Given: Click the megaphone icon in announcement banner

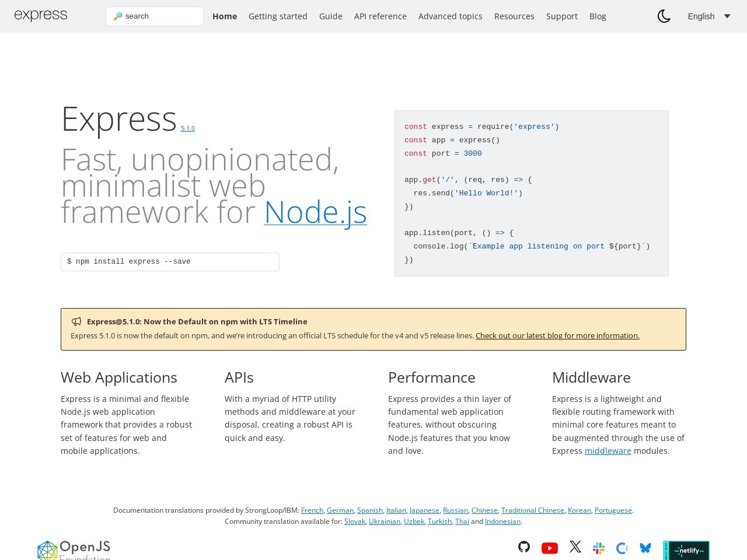Looking at the screenshot, I should (x=76, y=321).
